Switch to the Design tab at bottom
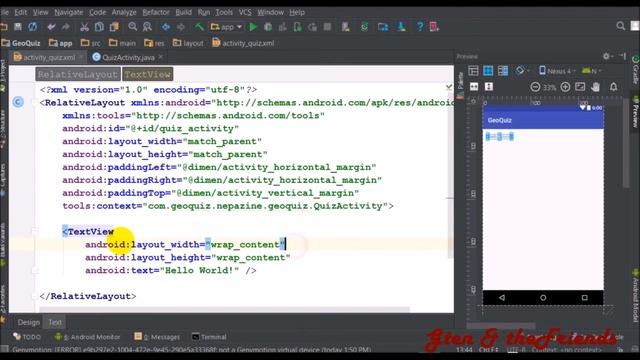This screenshot has width=640, height=360. pos(29,322)
